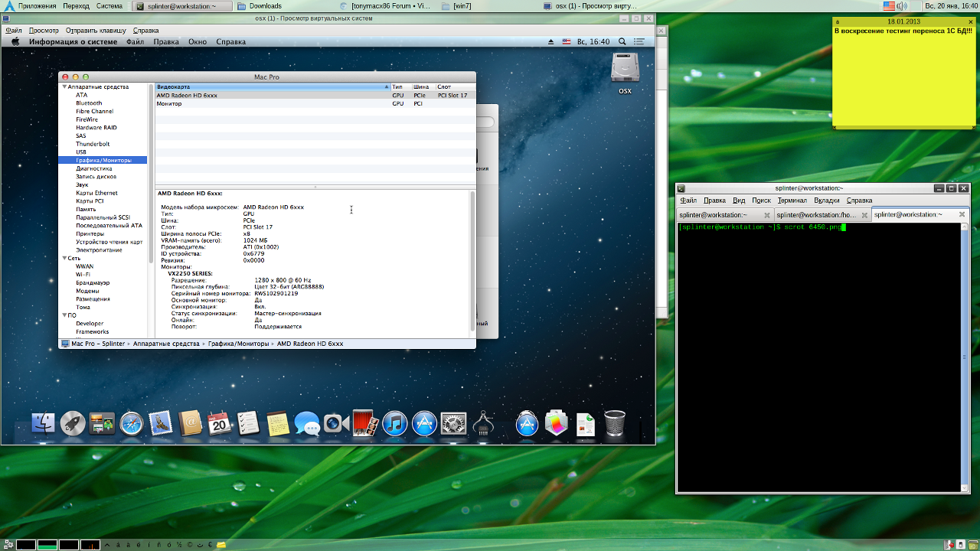The width and height of the screenshot is (980, 551).
Task: Open Downloads stack document icon
Action: [586, 424]
